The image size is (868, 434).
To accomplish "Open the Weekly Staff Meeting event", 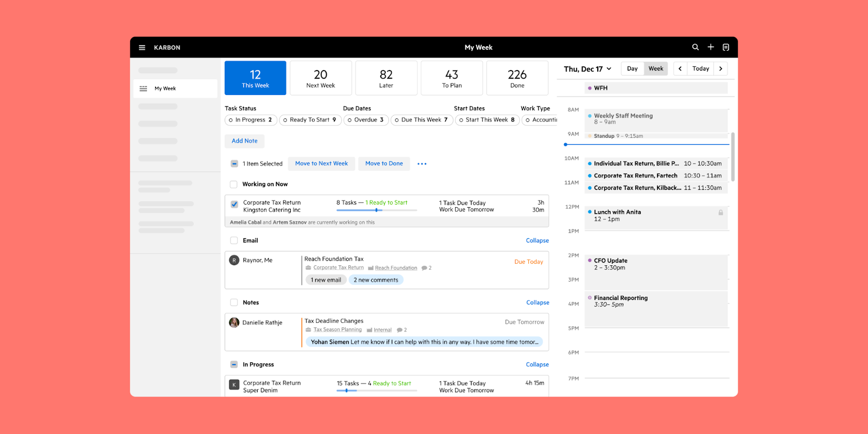I will tap(656, 120).
